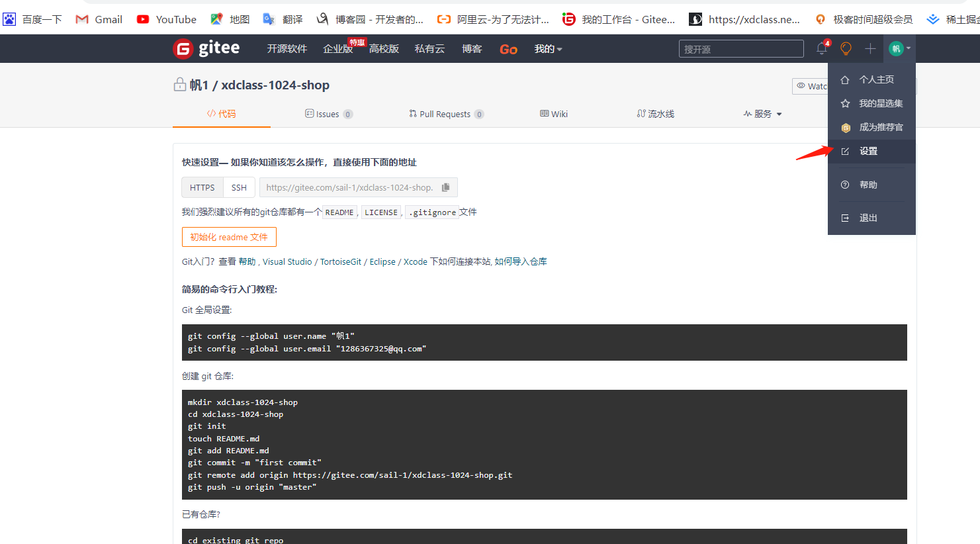Screen dimensions: 980x544
Task: Click 初始化 readme 文件 button
Action: (229, 237)
